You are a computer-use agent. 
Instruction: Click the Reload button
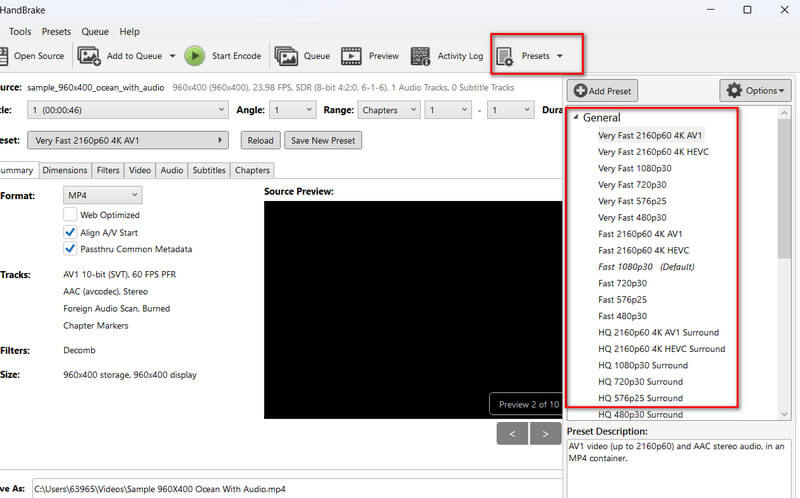(260, 140)
